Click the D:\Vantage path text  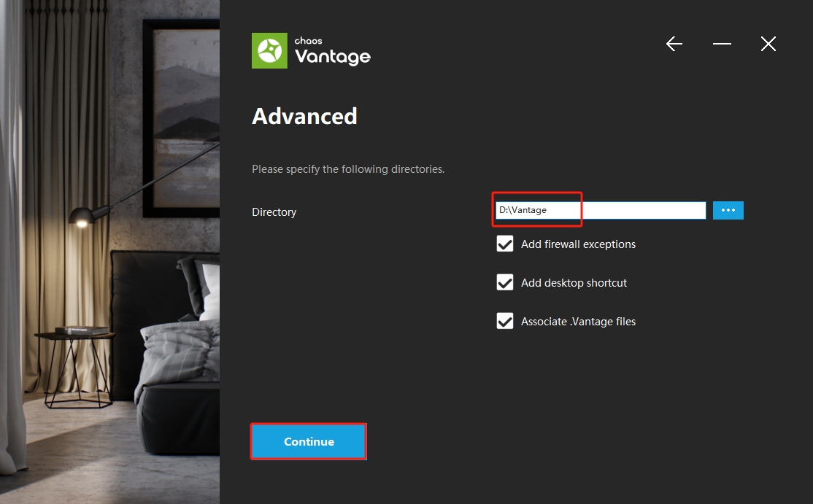point(523,210)
